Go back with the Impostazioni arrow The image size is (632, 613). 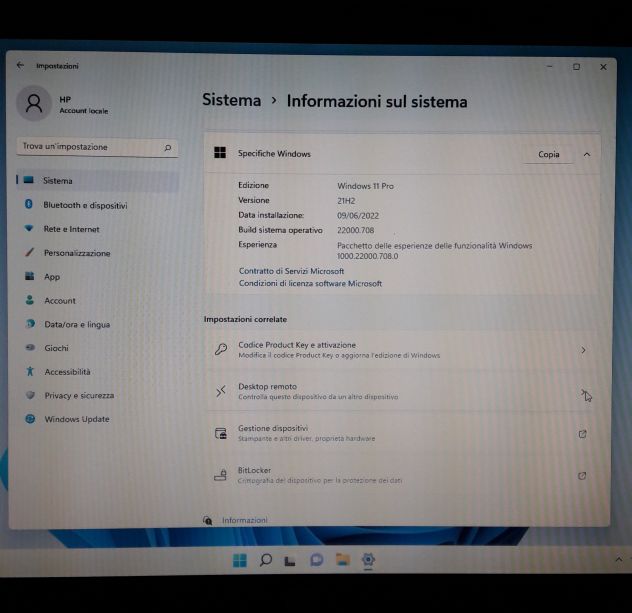point(20,65)
